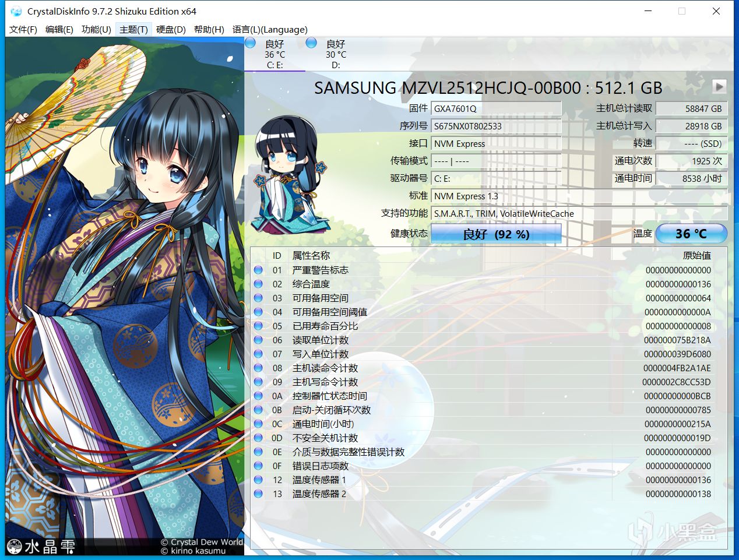
Task: Click the status orb for 已用寿命百分比
Action: tap(258, 326)
